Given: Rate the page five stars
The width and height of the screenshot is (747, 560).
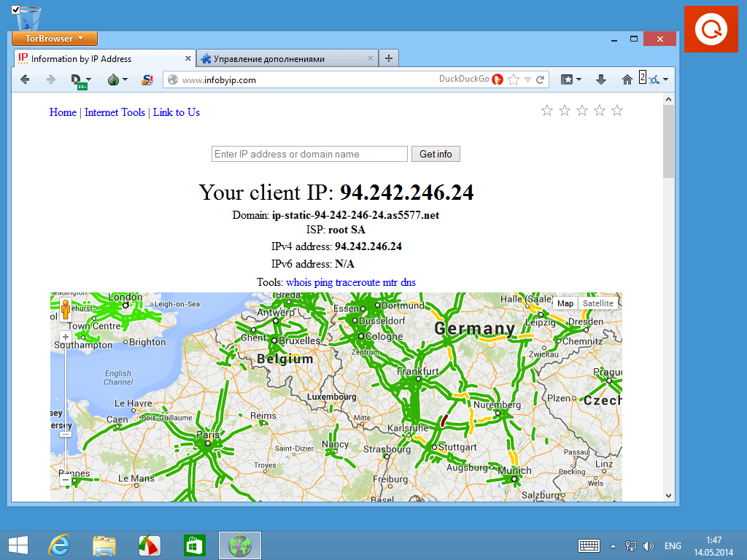Looking at the screenshot, I should pos(617,111).
